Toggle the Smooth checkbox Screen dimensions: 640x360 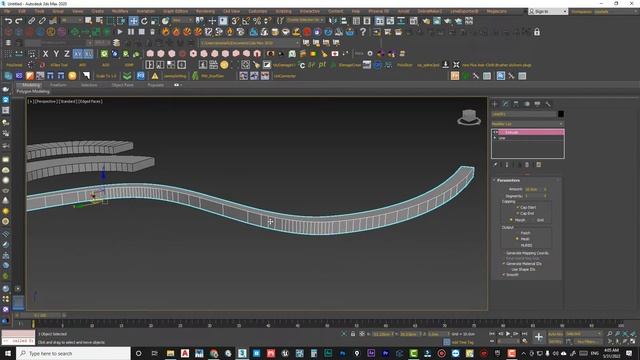504,275
